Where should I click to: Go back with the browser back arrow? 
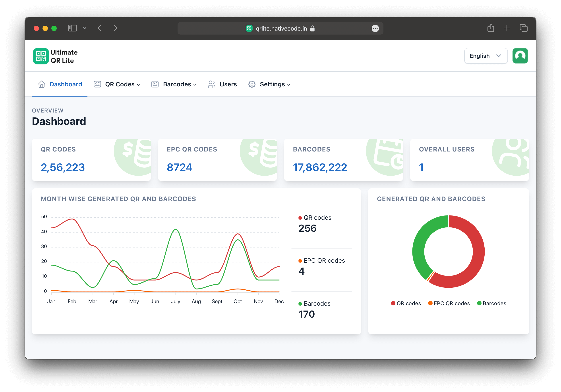click(x=100, y=28)
